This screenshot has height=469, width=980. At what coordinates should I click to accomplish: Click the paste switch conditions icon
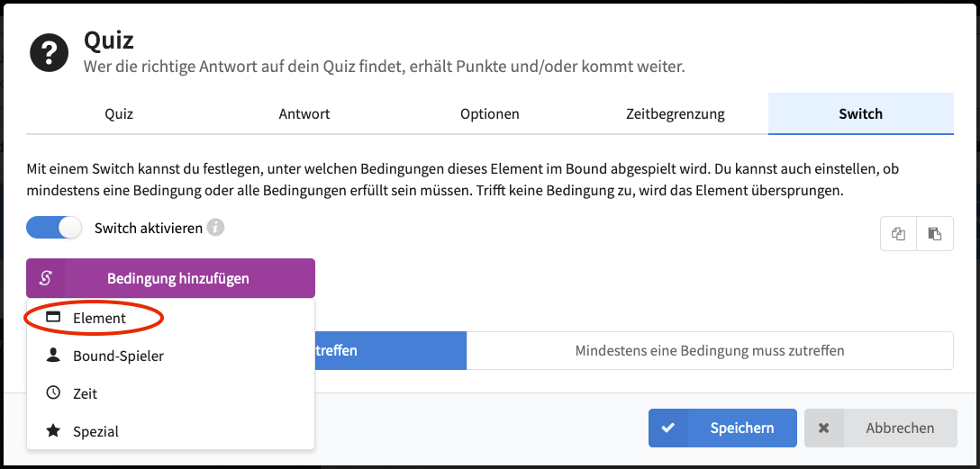pos(935,234)
